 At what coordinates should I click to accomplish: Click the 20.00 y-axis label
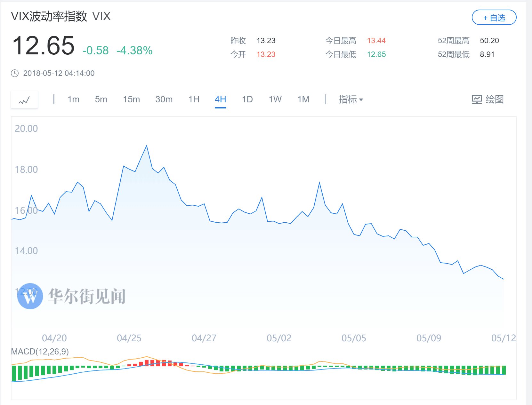tap(26, 129)
